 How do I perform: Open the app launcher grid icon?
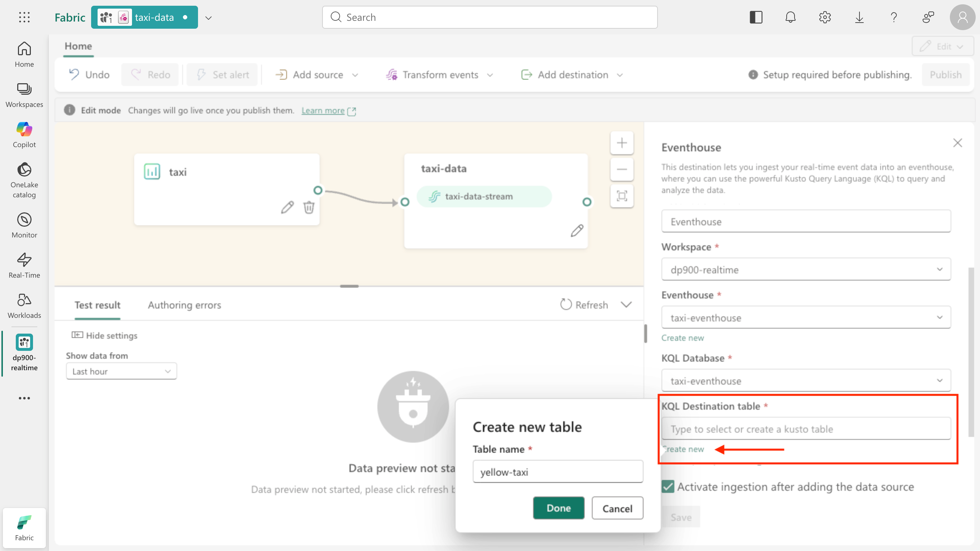(24, 17)
